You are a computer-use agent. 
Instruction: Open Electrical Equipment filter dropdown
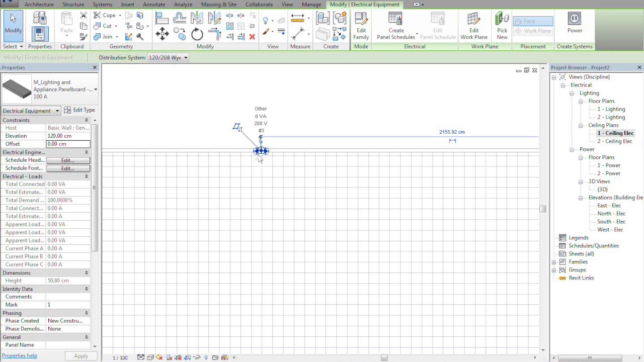(x=31, y=111)
